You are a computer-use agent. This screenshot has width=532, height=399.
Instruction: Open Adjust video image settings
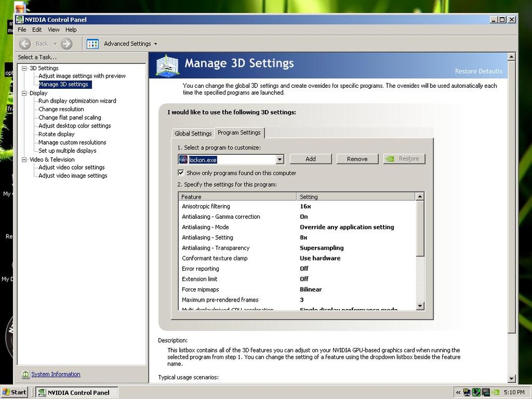(x=72, y=176)
